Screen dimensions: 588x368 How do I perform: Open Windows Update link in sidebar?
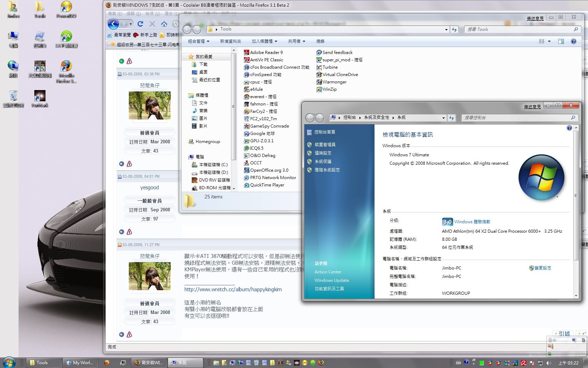(x=331, y=280)
